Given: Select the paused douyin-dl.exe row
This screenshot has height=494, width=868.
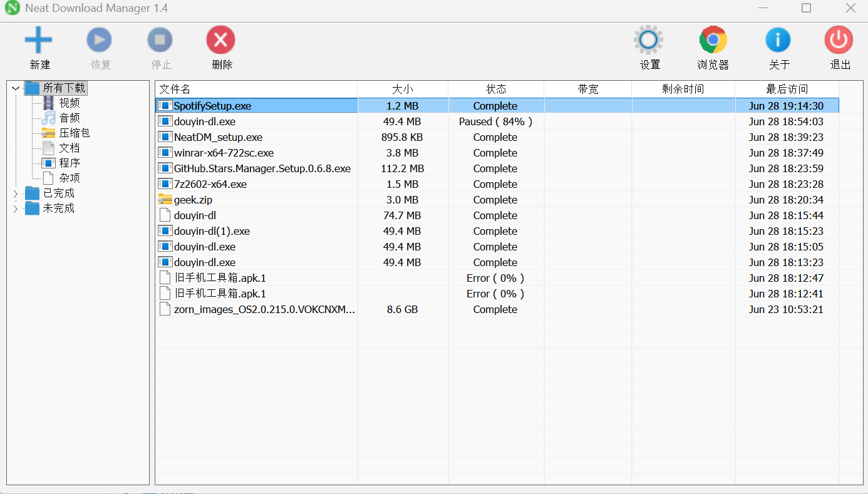Looking at the screenshot, I should (x=497, y=121).
